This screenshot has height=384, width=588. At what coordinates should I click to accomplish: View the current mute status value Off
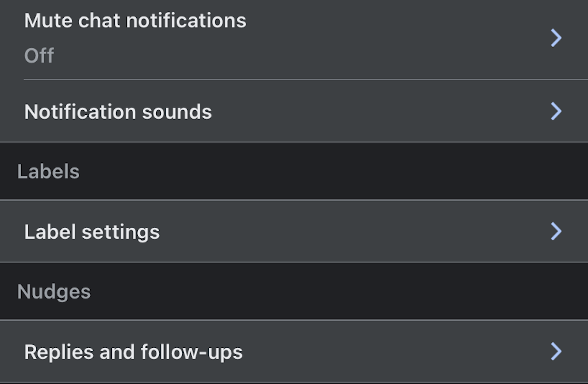coord(39,56)
